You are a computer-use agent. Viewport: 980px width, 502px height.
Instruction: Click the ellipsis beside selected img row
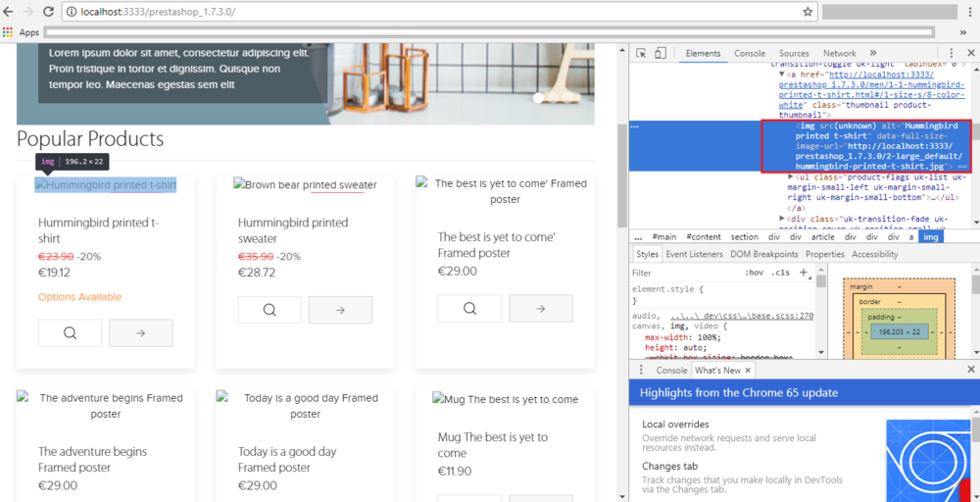pyautogui.click(x=635, y=126)
